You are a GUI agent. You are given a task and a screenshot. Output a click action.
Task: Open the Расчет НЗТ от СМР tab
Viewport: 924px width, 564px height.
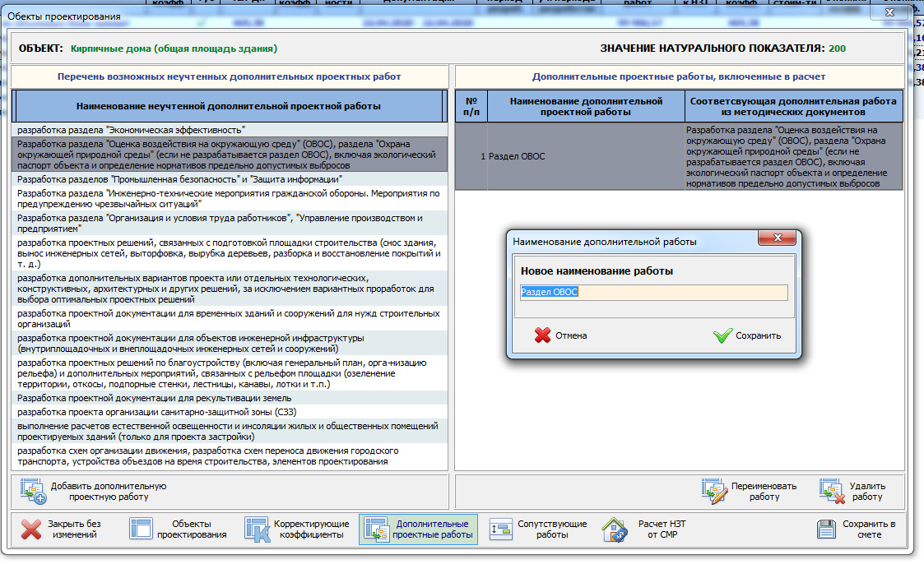[x=645, y=529]
